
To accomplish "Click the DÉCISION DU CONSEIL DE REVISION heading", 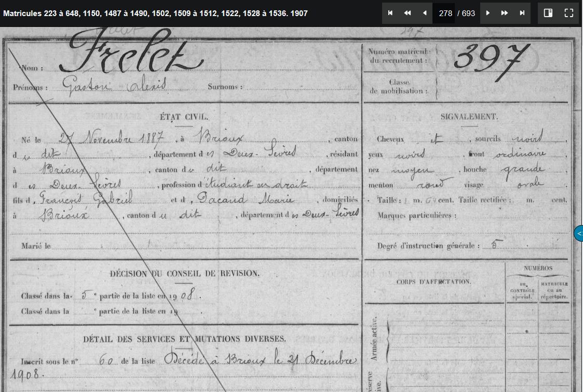I will 185,274.
